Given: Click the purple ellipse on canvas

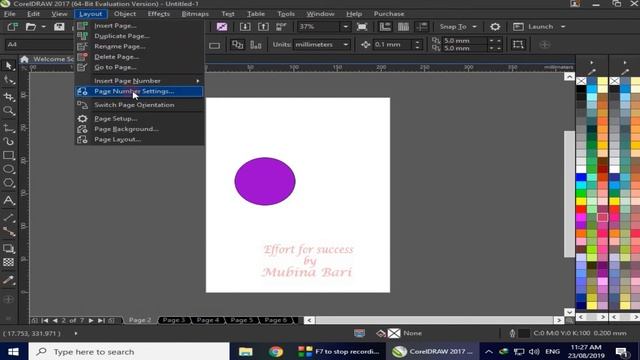Looking at the screenshot, I should pos(265,181).
